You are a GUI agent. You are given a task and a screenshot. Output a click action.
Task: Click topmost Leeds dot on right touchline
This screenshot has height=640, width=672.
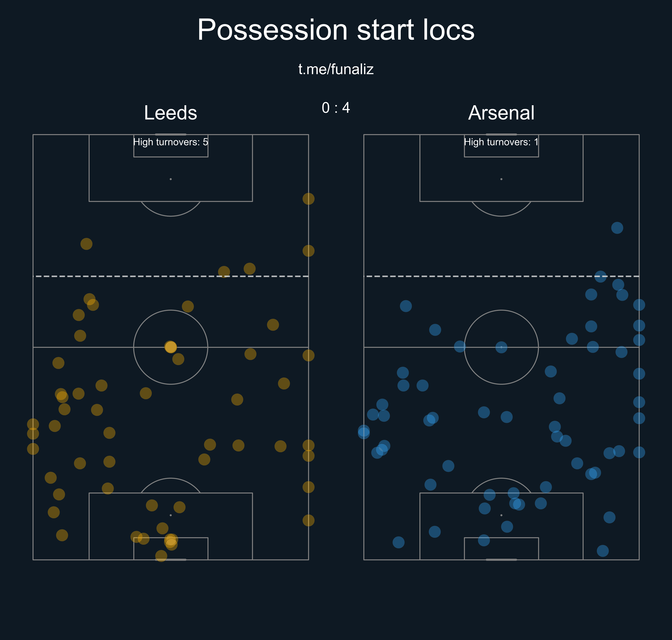point(308,199)
